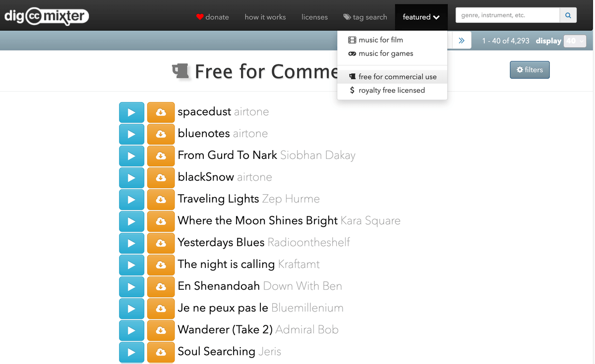Download the blackSnow track
Viewport: 595px width, 364px height.
pyautogui.click(x=161, y=178)
